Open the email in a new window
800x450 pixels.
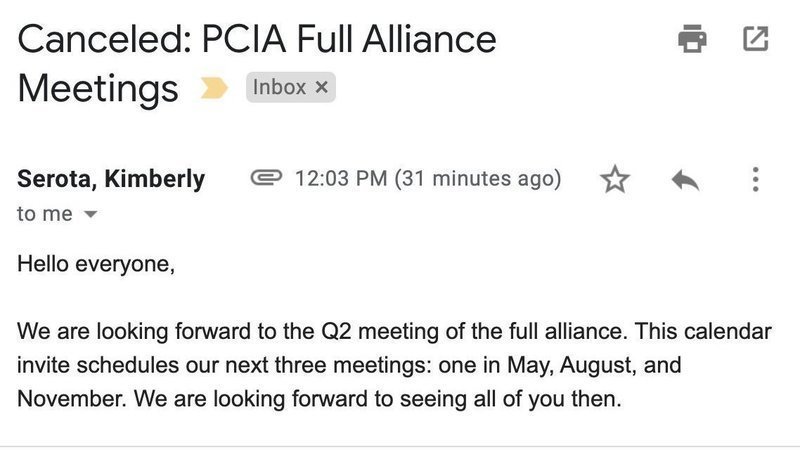(x=756, y=40)
